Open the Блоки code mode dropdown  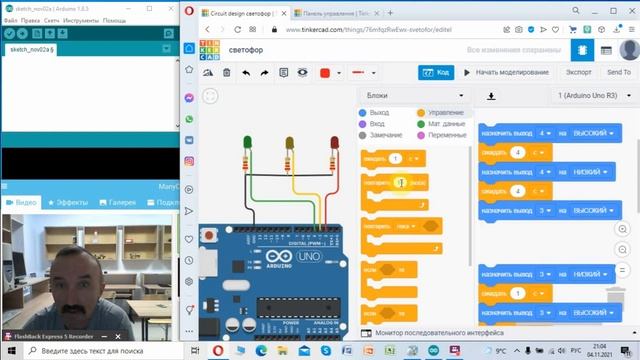point(415,96)
